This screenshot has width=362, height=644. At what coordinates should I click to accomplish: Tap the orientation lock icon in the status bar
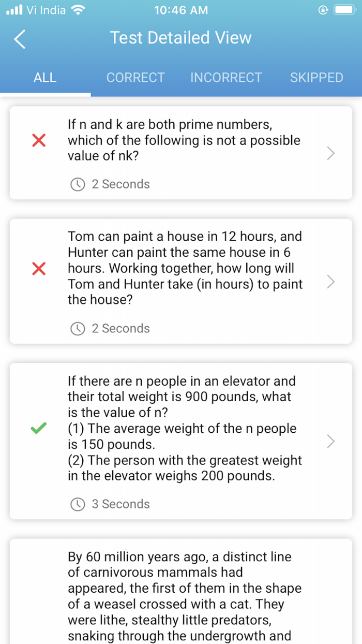coord(322,9)
